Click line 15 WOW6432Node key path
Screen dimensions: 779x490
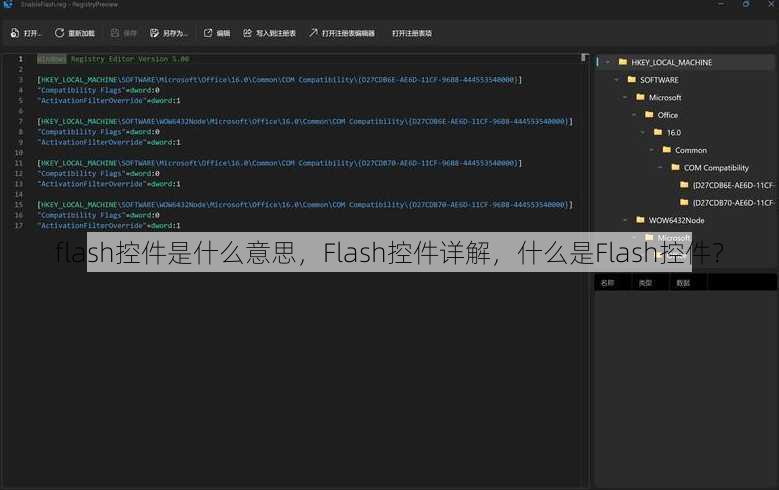(305, 205)
